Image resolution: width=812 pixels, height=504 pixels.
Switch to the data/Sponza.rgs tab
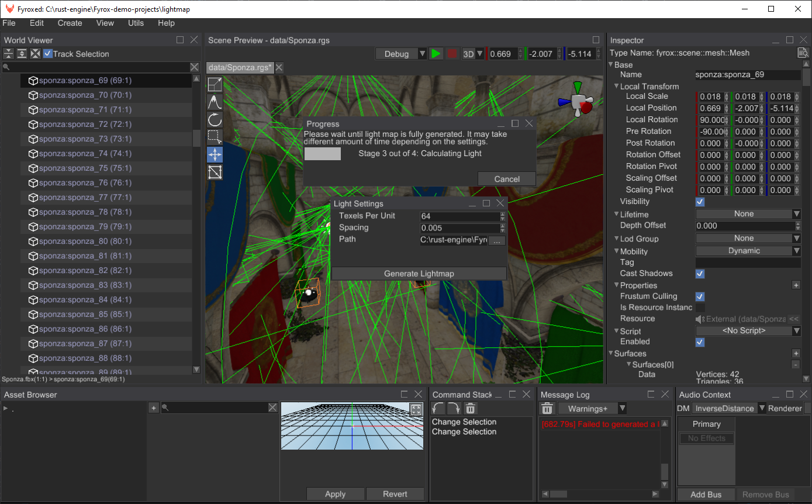pos(240,68)
